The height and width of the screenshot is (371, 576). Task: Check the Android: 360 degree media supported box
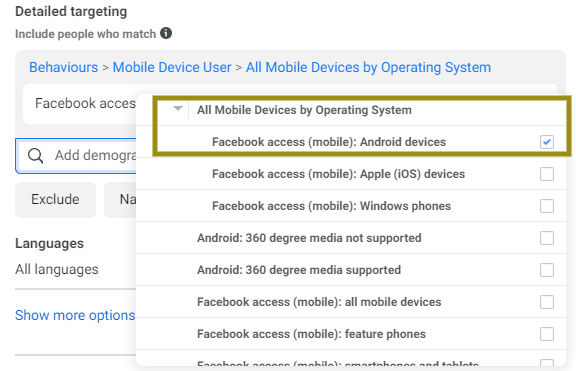pyautogui.click(x=547, y=270)
